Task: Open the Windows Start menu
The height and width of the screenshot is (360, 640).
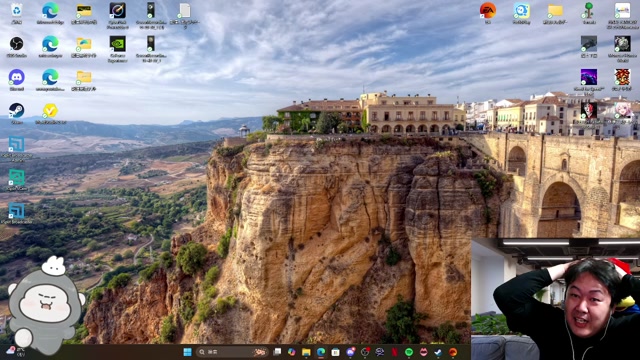Action: [x=187, y=352]
